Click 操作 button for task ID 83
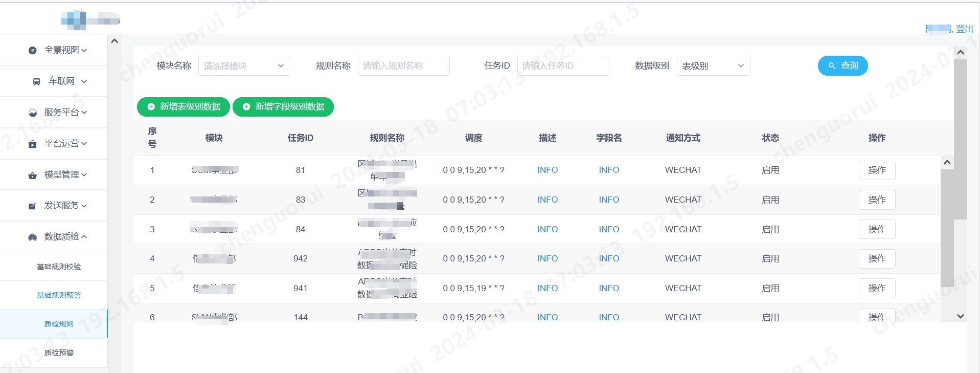 pos(877,200)
